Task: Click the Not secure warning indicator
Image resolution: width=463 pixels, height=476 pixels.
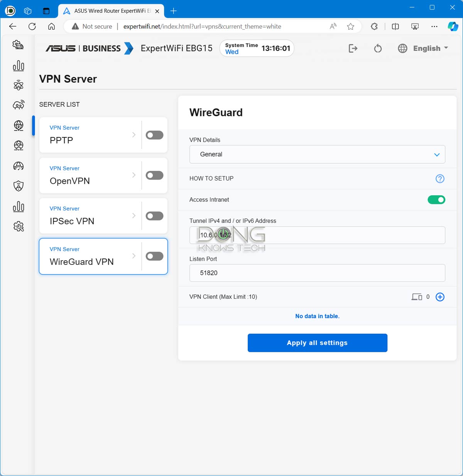Action: point(92,26)
